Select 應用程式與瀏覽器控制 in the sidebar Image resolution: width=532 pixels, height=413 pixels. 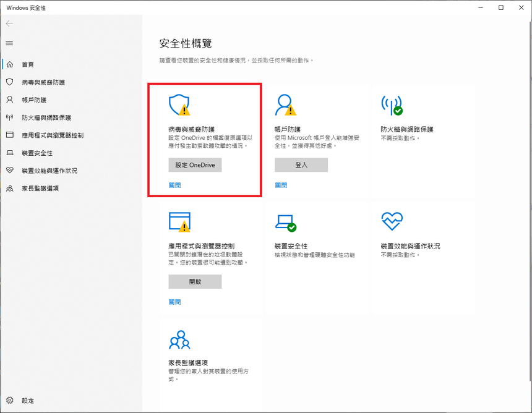pyautogui.click(x=53, y=135)
